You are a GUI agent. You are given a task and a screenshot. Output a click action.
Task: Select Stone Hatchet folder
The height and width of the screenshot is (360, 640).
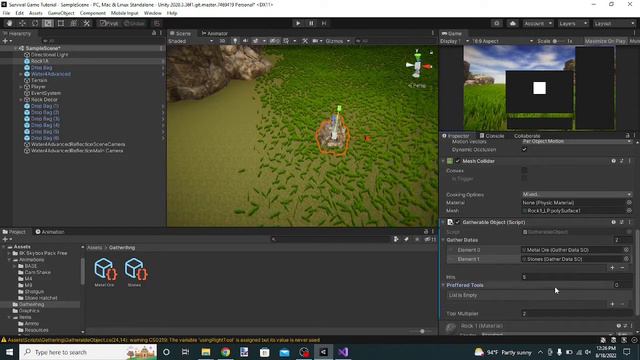pos(41,298)
